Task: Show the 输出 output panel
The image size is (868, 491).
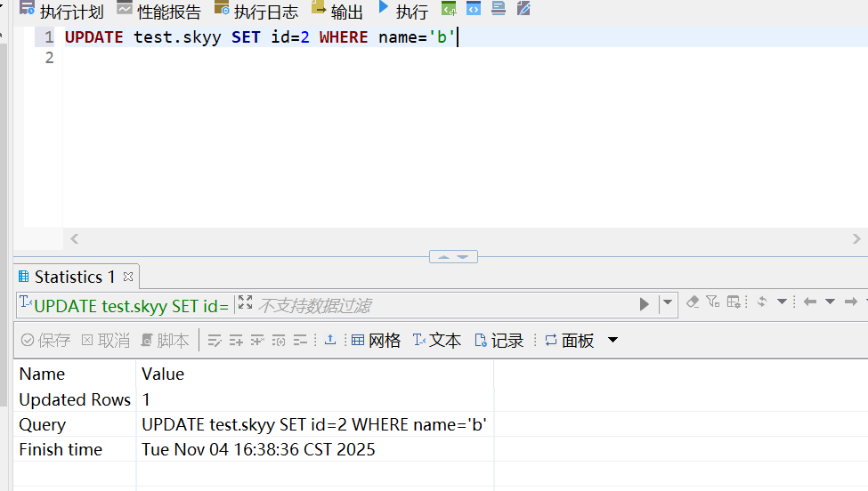Action: [337, 11]
